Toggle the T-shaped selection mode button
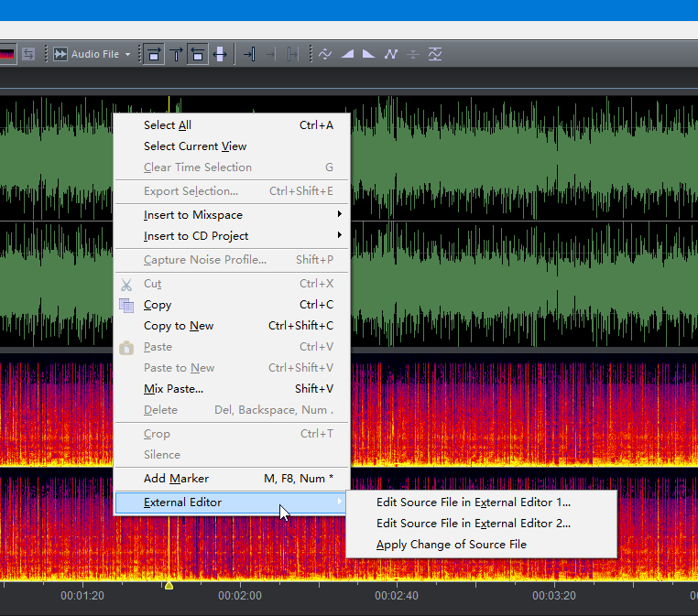Viewport: 698px width, 616px height. coord(176,54)
